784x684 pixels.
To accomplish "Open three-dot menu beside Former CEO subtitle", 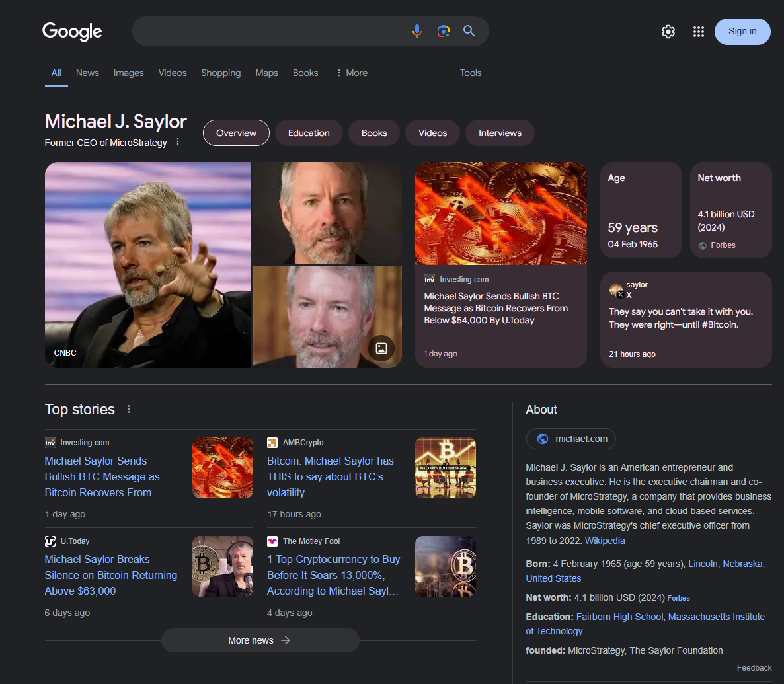I will (178, 142).
